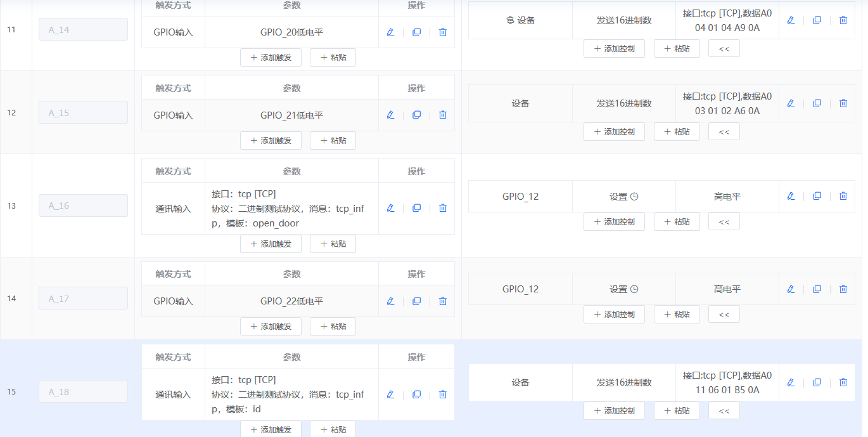
Task: Edit the control sending A0 04 01 04 A9 0A
Action: click(x=791, y=20)
